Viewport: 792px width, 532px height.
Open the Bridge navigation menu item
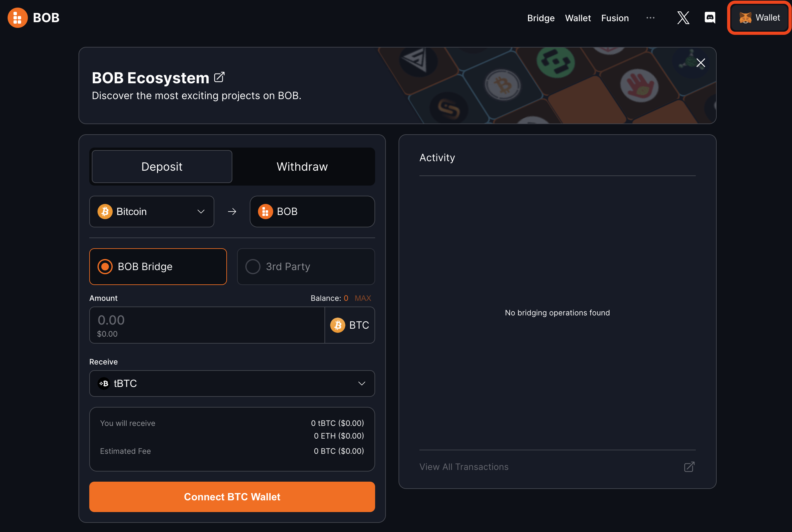coord(540,17)
